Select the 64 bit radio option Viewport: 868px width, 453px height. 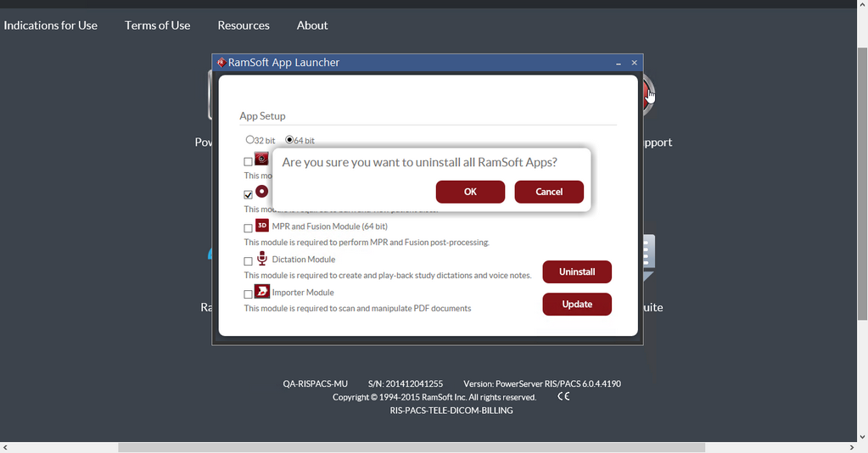tap(289, 140)
